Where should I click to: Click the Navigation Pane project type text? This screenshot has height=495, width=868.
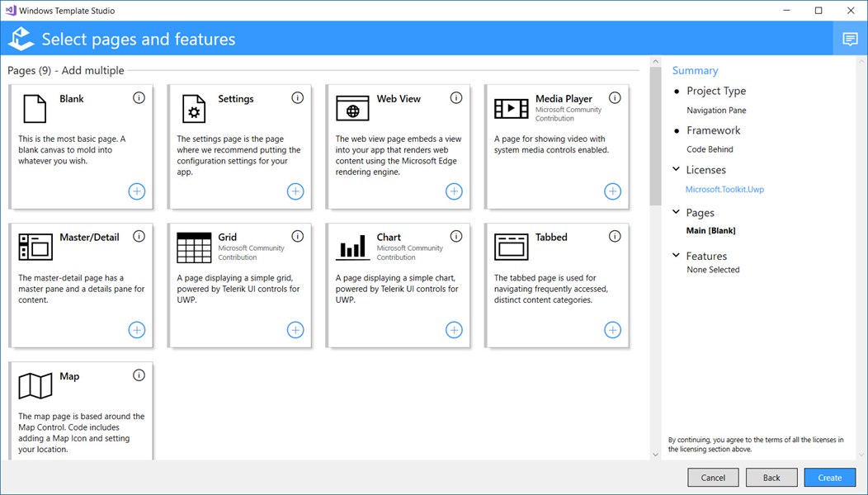(716, 111)
